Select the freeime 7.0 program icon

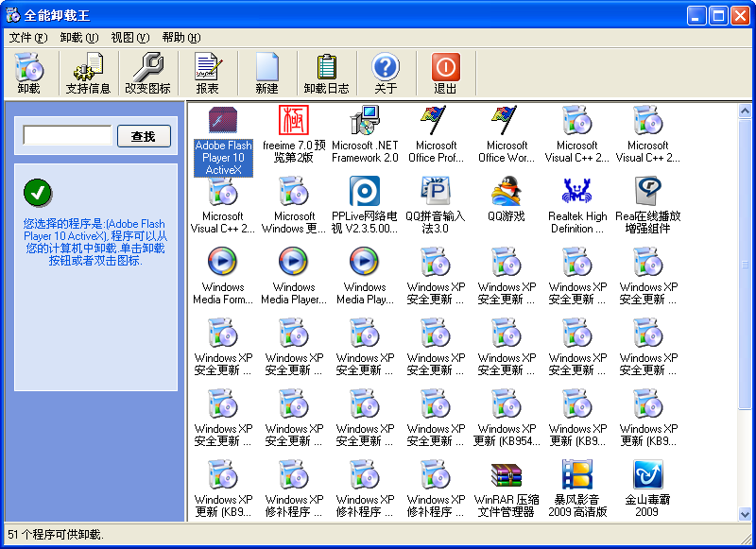294,122
